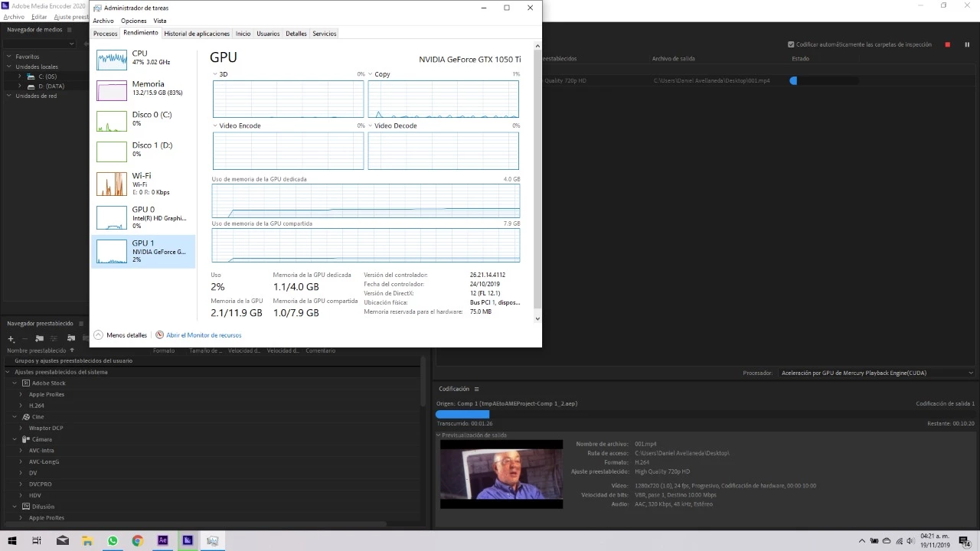Open Google Chrome from the taskbar
Viewport: 980px width, 551px height.
138,540
